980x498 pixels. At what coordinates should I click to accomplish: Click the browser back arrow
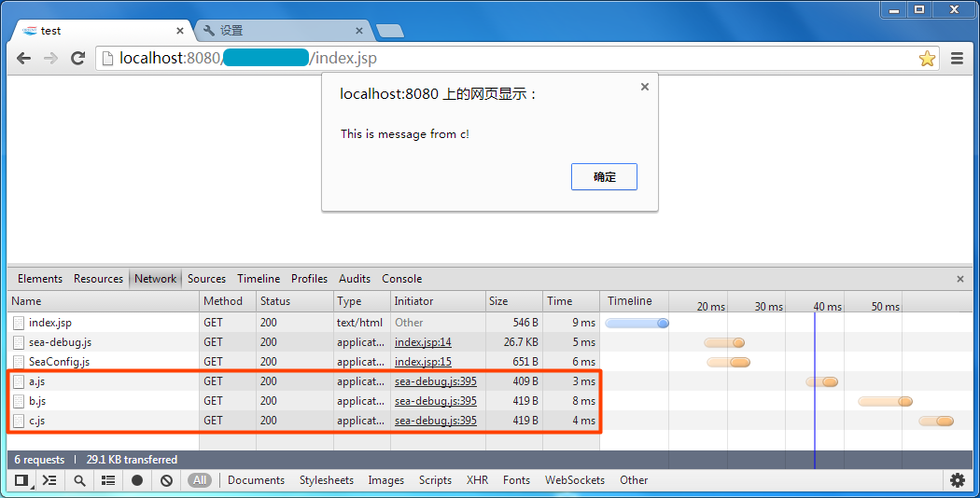[23, 58]
